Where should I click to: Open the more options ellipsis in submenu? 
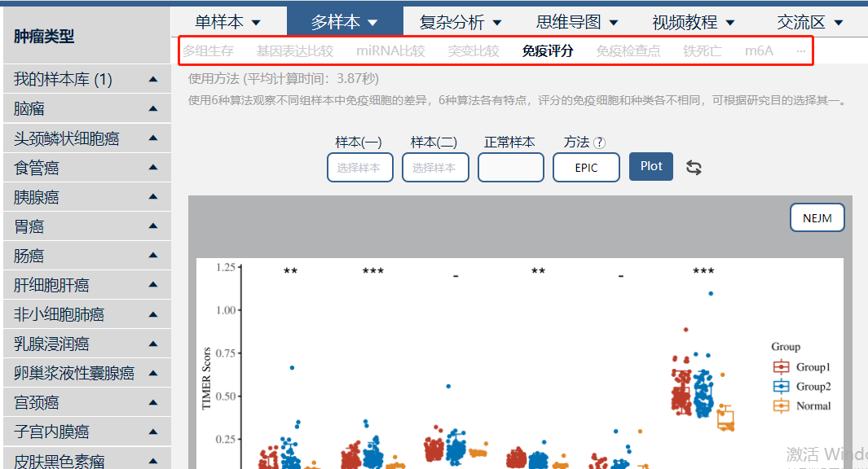800,50
